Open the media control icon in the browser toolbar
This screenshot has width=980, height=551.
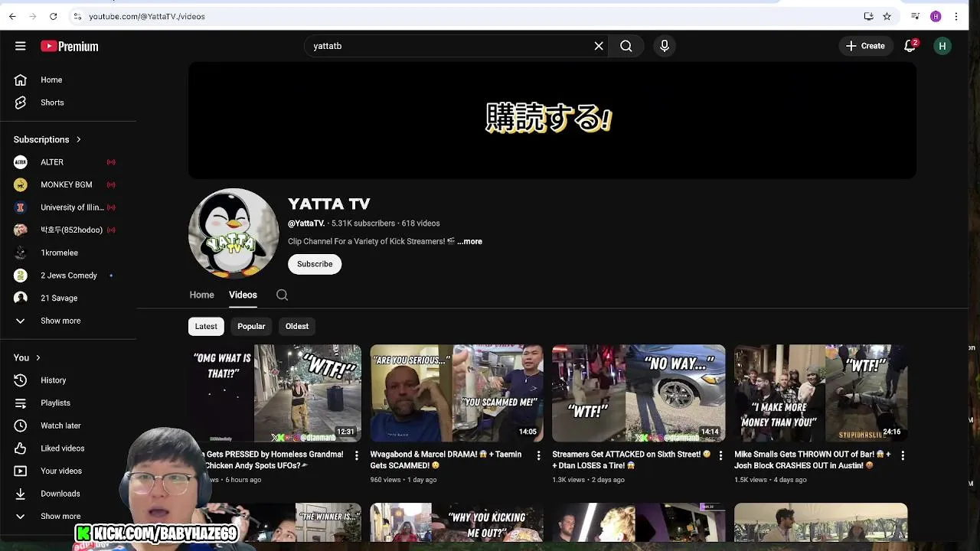[x=915, y=16]
